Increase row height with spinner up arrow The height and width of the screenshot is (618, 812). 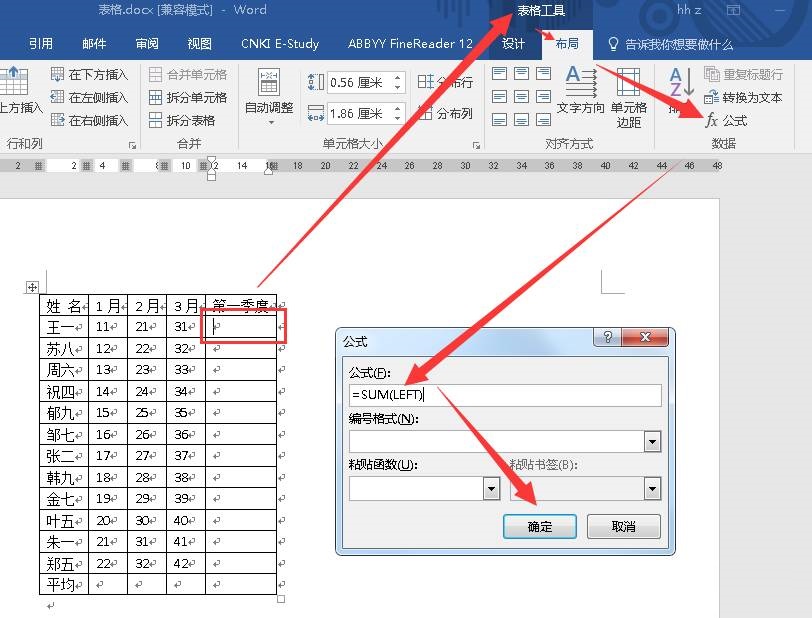(397, 77)
